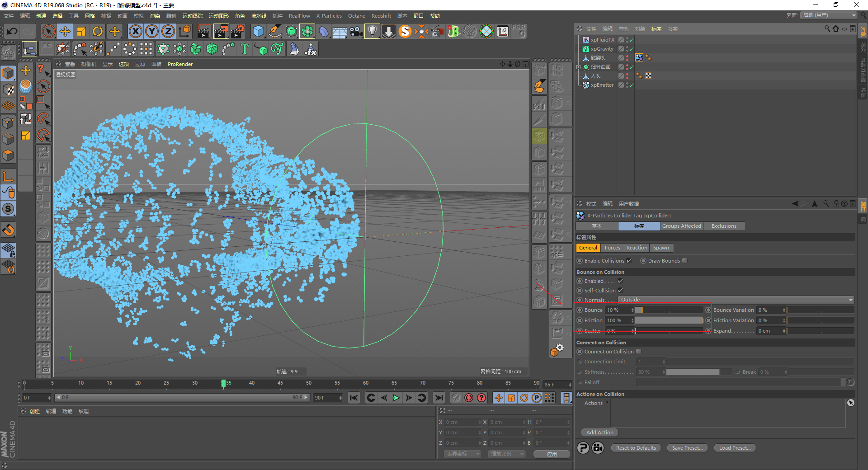This screenshot has height=470, width=868.
Task: Click the Bounce 10 % input field
Action: tap(618, 310)
